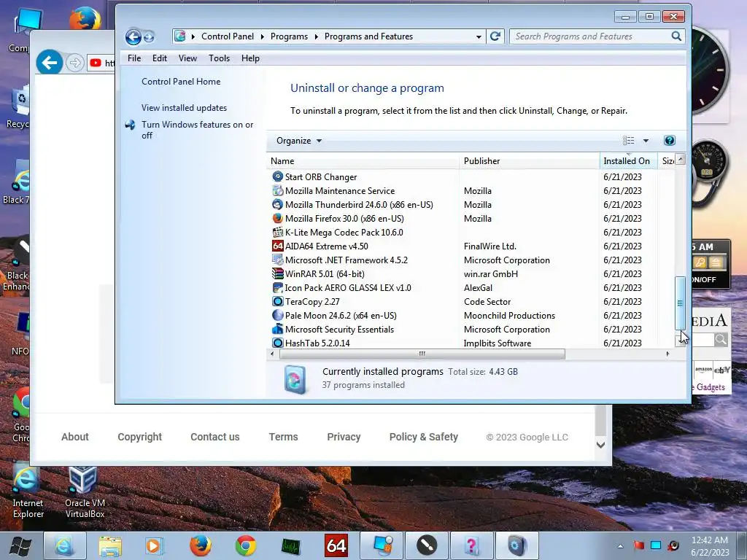Click the horizontal scrollbar thumb in program list
This screenshot has height=560, width=747.
click(x=422, y=354)
